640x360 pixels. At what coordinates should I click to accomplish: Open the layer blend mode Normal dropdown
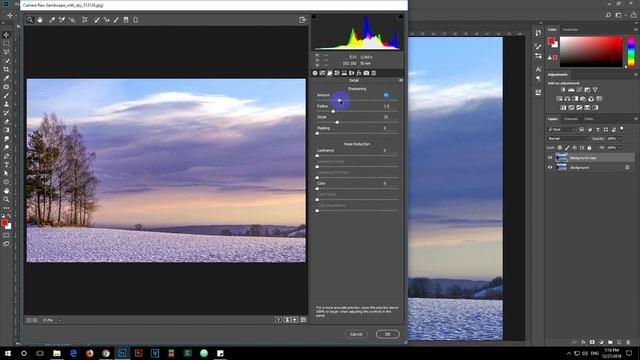pyautogui.click(x=568, y=138)
